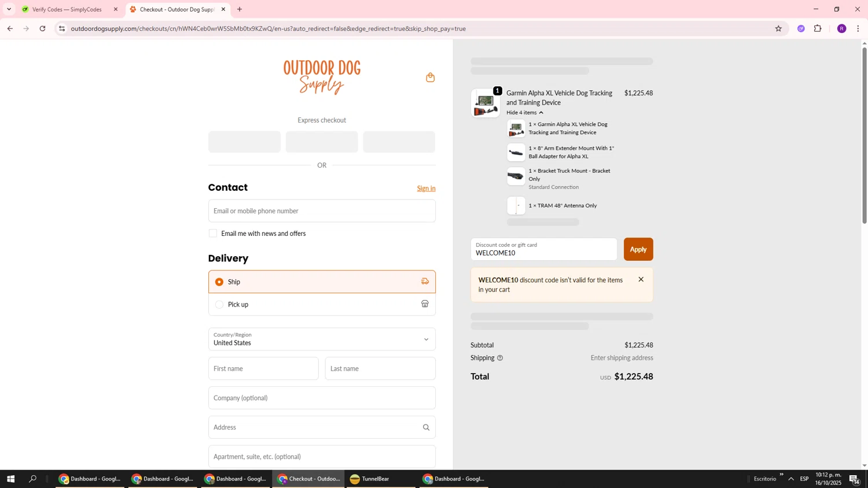View site information icon in address bar
Screen dimensions: 868x488
pyautogui.click(x=62, y=28)
